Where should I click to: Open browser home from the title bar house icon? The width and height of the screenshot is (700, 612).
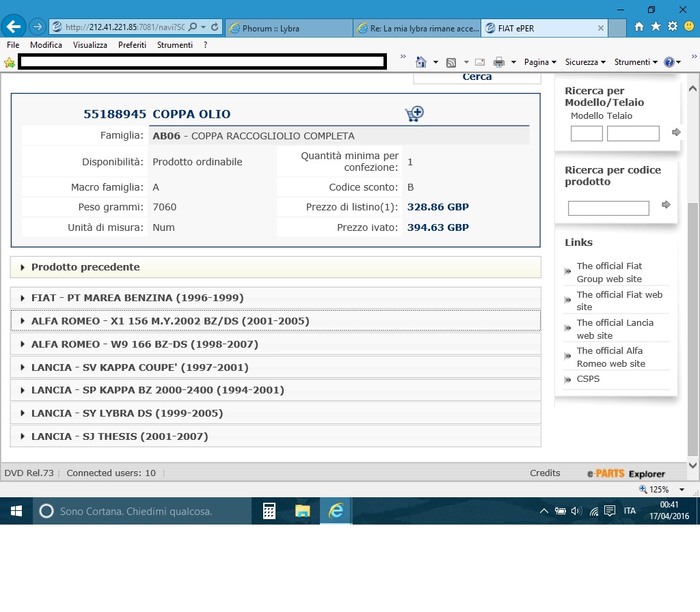(x=639, y=27)
